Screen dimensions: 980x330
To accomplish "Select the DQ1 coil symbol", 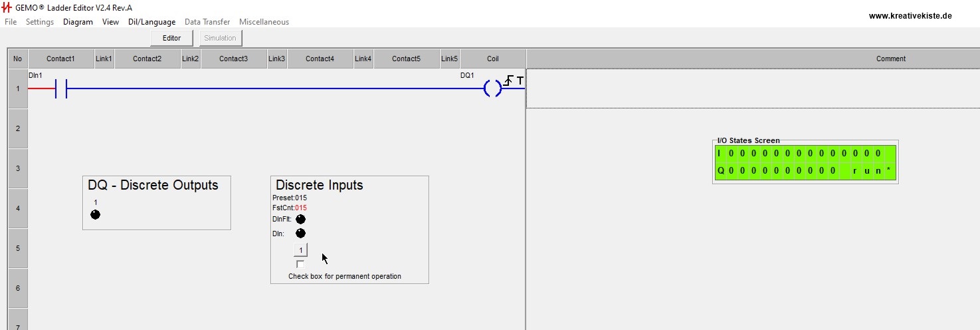I will point(492,88).
